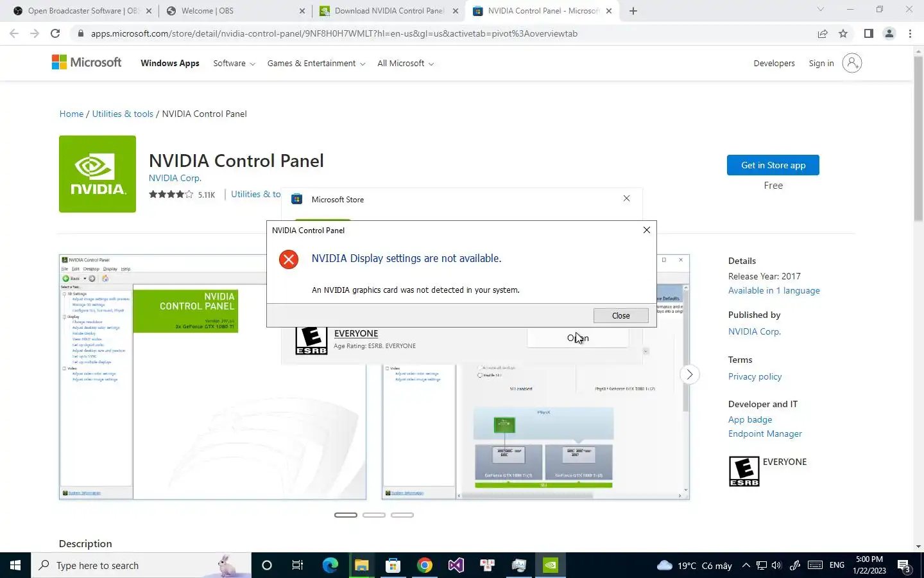Bookmark this page with star icon
Screen dimensions: 924x578
click(x=843, y=33)
